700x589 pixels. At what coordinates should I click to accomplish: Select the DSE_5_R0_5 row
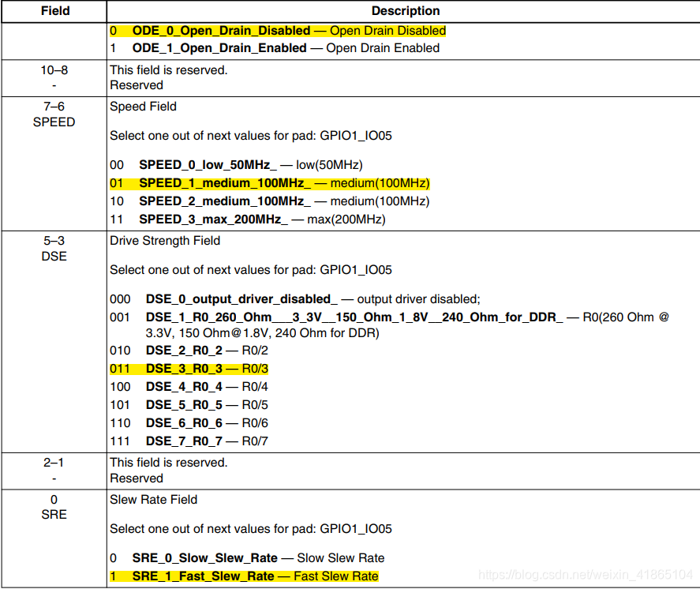tap(189, 404)
